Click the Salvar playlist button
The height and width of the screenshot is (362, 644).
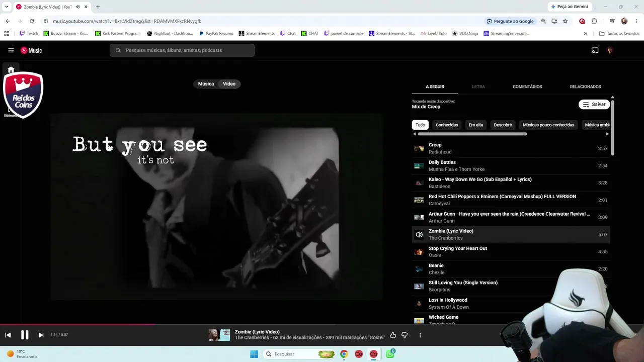[x=594, y=105]
